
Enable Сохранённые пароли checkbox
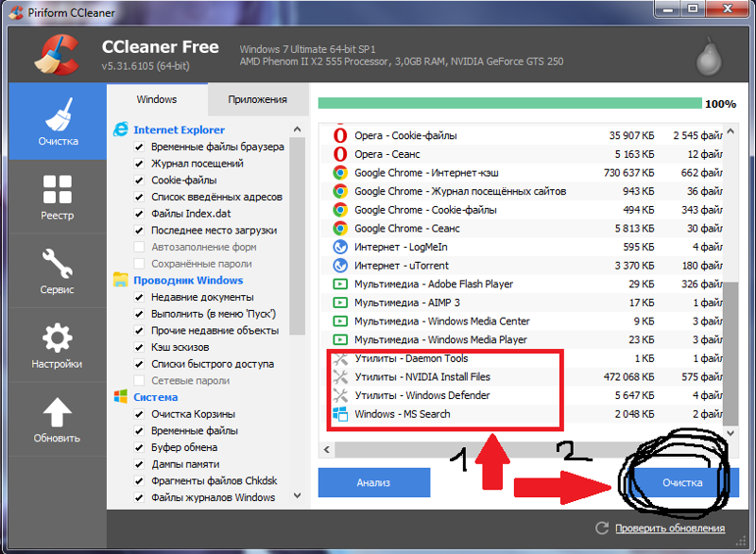click(139, 264)
